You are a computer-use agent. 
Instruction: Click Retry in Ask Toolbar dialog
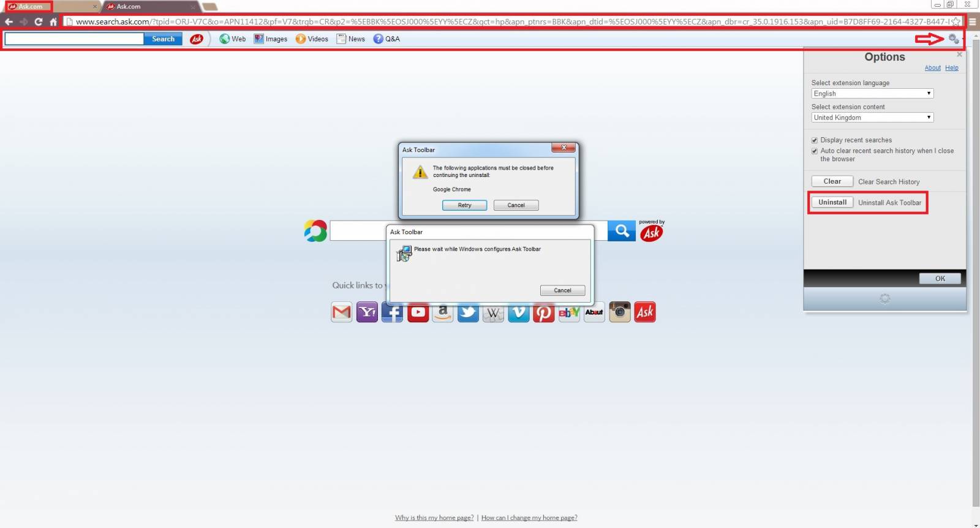click(464, 205)
